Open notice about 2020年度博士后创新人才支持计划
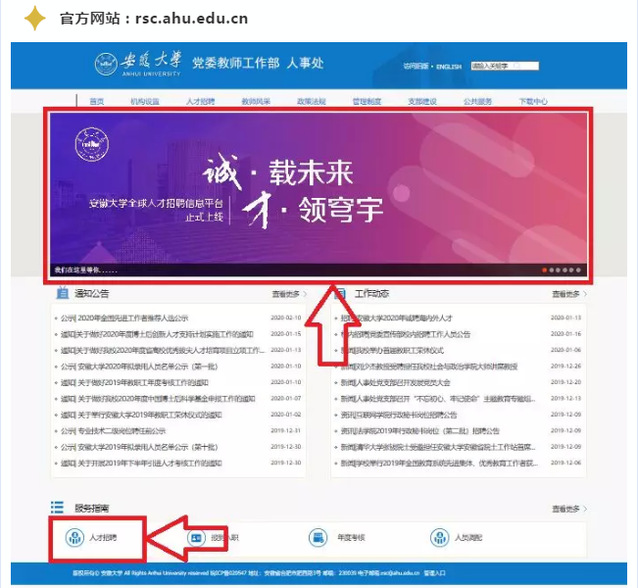638x588 pixels. 157,334
